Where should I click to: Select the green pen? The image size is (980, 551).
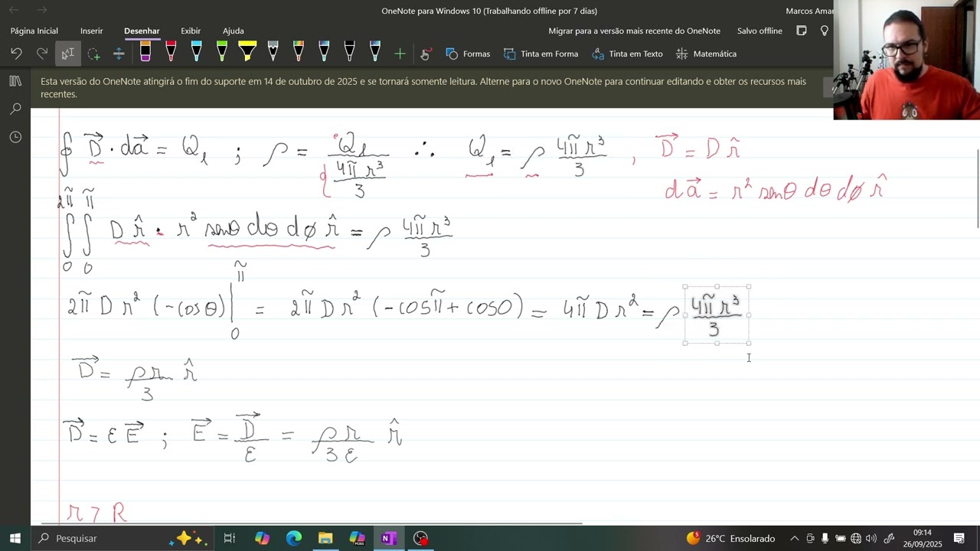221,52
